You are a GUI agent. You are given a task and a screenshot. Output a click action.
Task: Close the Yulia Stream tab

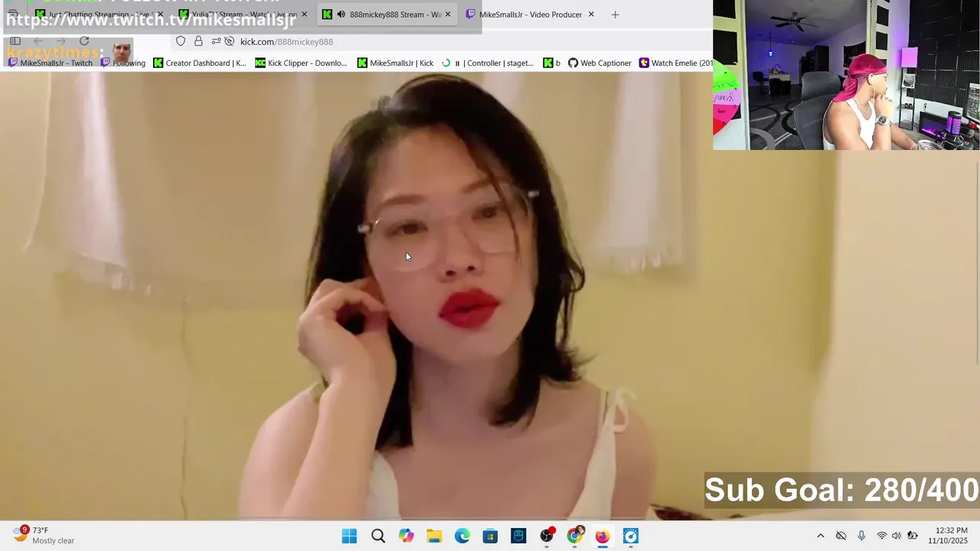(x=304, y=15)
